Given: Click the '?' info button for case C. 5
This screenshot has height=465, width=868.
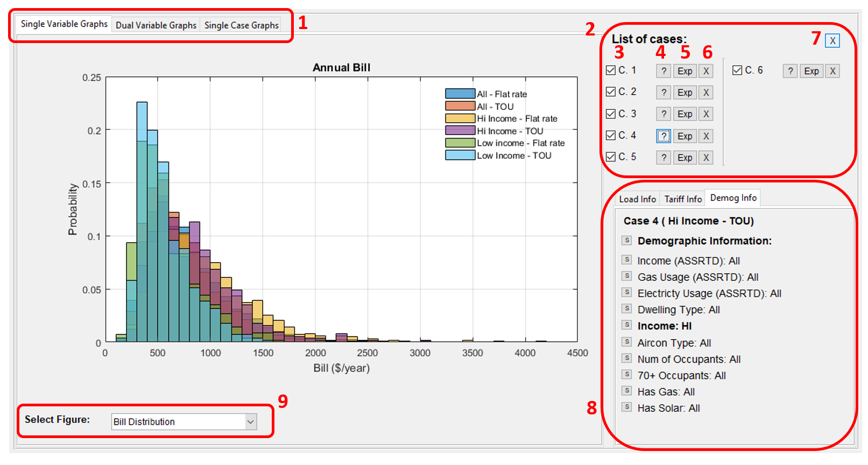Looking at the screenshot, I should (664, 158).
